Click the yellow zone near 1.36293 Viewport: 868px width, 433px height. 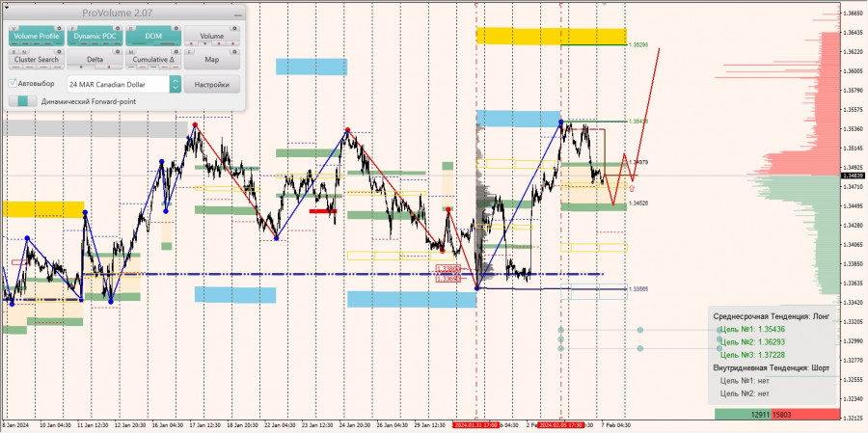tap(552, 36)
